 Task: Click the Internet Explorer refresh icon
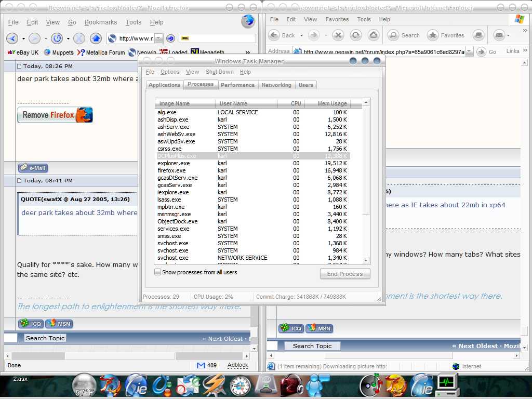pyautogui.click(x=356, y=35)
